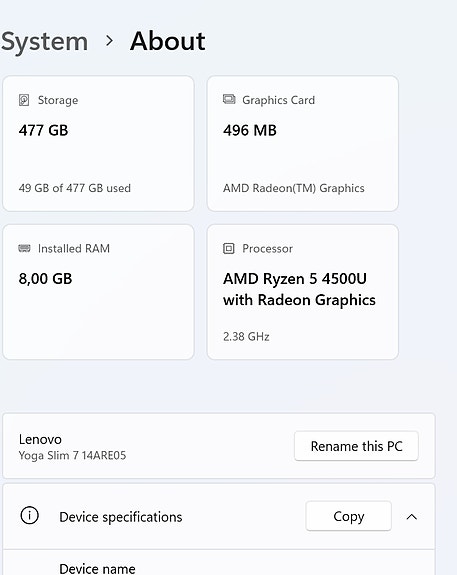Screen dimensions: 457x575
Task: Click the Graphics Card icon
Action: point(229,99)
